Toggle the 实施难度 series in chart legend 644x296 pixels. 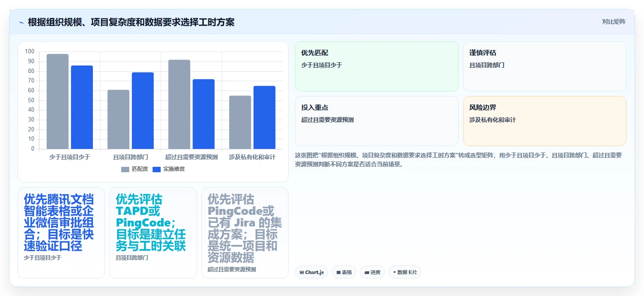click(x=169, y=170)
